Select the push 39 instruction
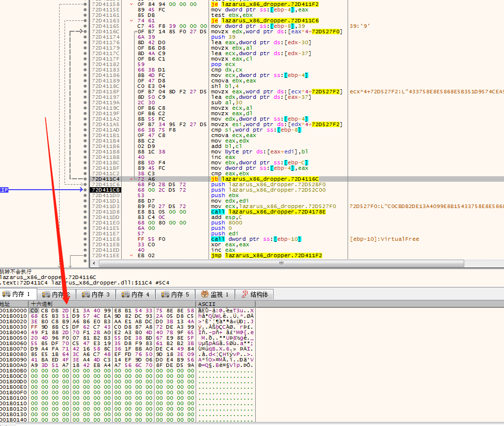Screen dimensions: 504x426 point(223,37)
